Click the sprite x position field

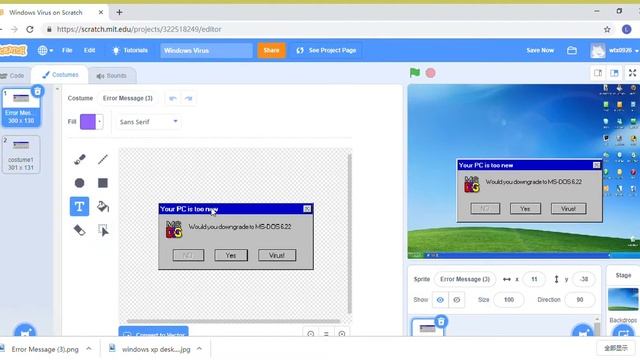(x=534, y=279)
